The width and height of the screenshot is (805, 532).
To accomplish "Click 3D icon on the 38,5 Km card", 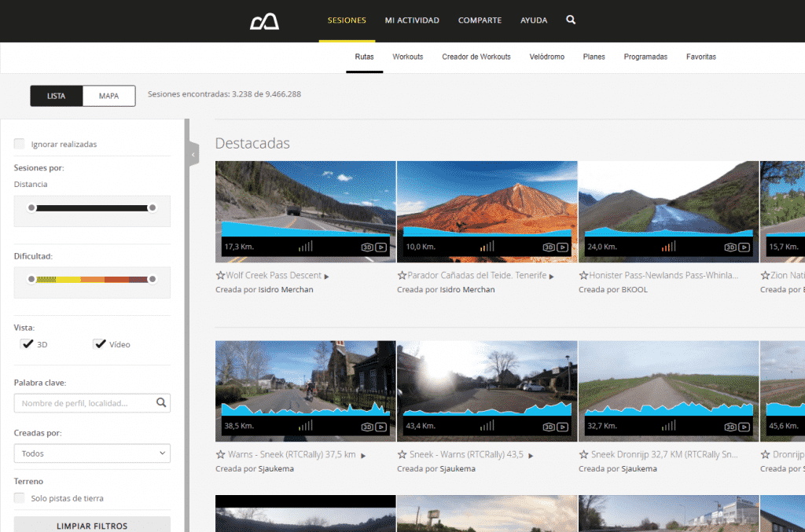I will click(x=367, y=427).
